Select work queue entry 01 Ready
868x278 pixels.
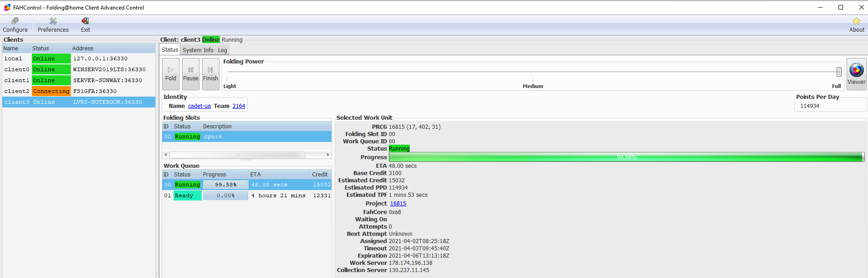247,195
